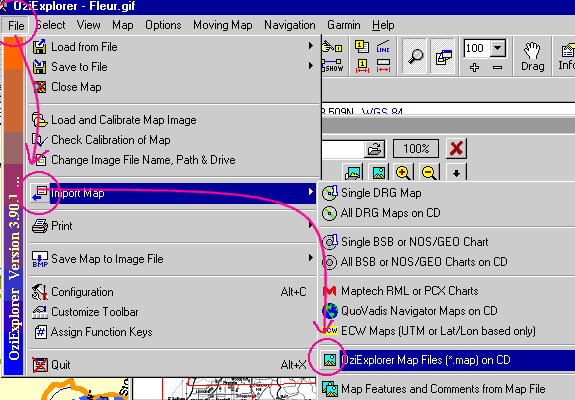Decrease zoom with the minus stepper

coord(497,67)
